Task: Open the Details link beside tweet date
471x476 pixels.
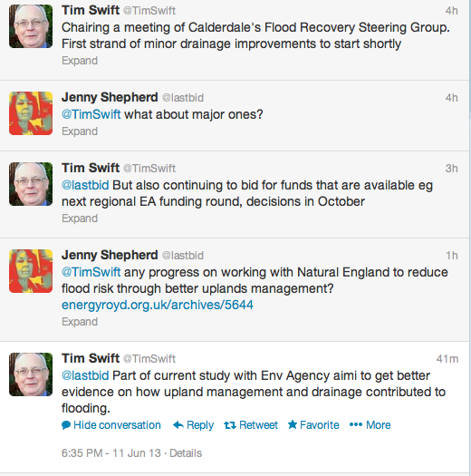Action: coord(186,453)
